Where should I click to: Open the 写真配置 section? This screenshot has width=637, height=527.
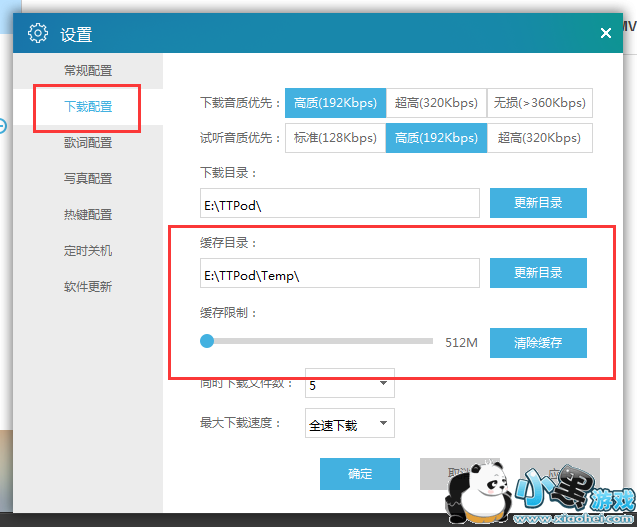click(88, 178)
